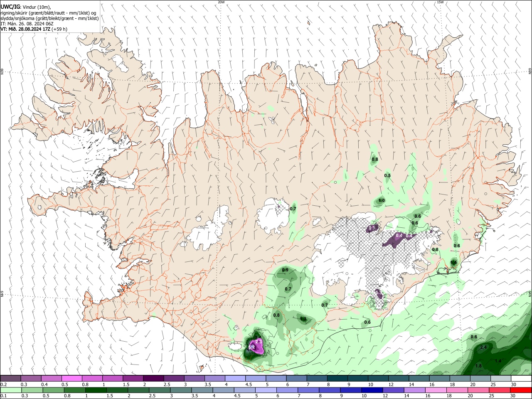Image resolution: width=532 pixels, height=399 pixels.
Task: Click the snow legend number 16
Action: point(432,384)
